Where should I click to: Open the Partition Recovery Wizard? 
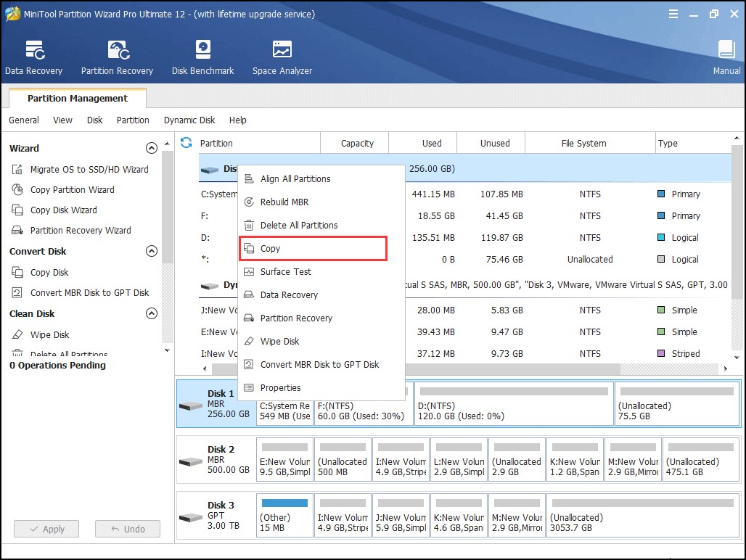click(x=82, y=230)
